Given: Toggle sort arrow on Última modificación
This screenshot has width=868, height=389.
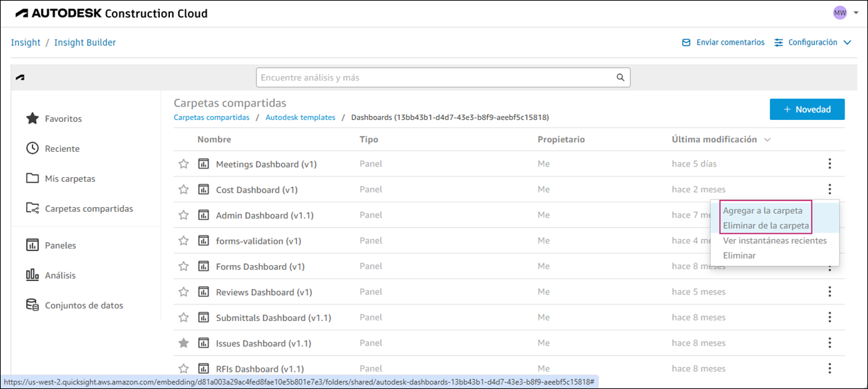Looking at the screenshot, I should [767, 140].
